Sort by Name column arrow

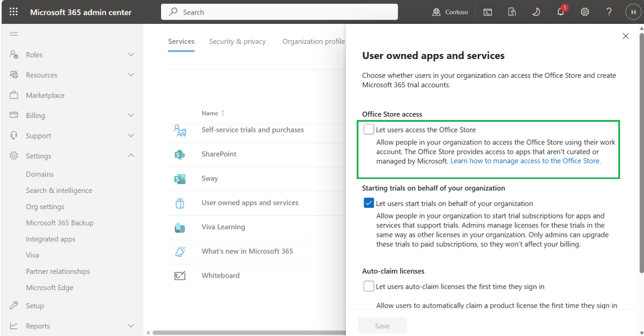pos(223,113)
